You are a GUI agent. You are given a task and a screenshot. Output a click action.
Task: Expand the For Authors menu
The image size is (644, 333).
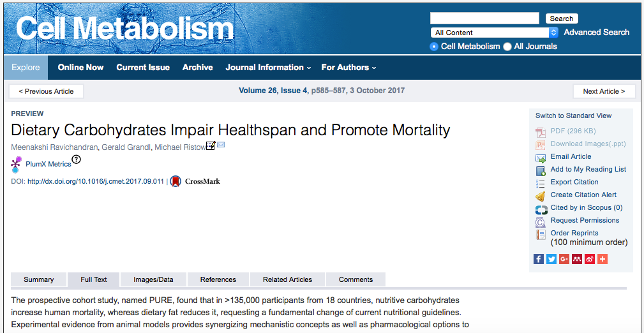[348, 68]
